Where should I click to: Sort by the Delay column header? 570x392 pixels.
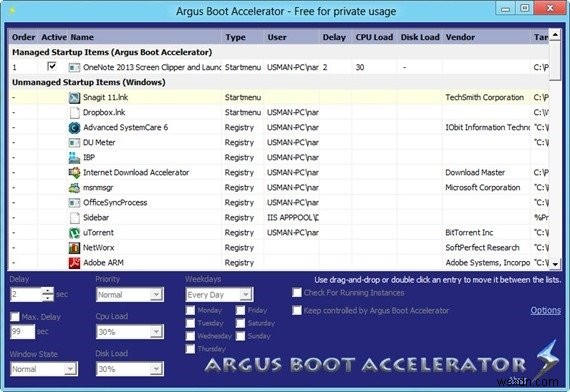(x=335, y=37)
